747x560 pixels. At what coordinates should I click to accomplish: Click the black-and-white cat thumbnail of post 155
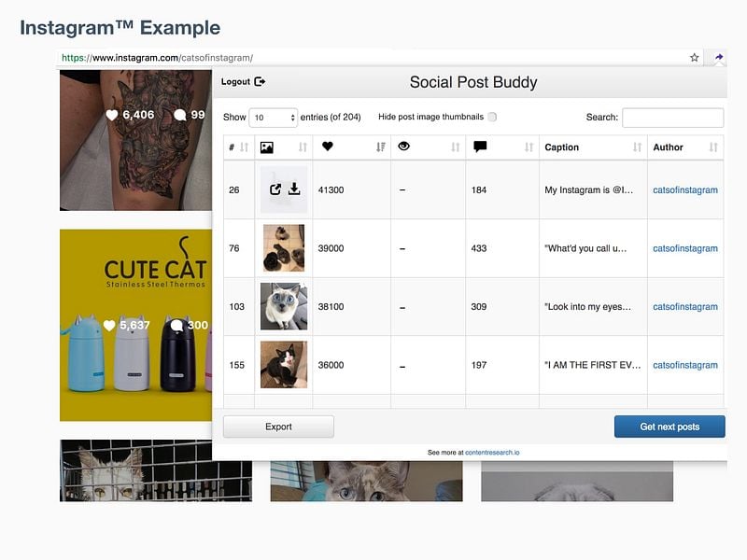point(284,365)
